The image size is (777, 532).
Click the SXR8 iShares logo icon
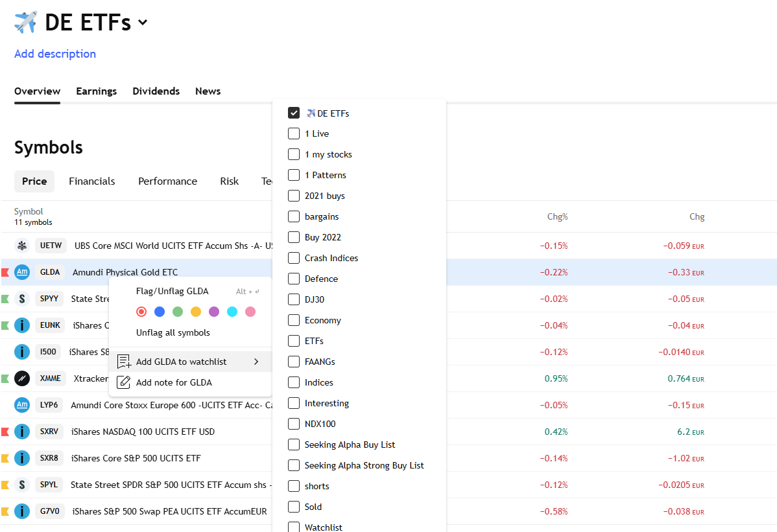[22, 458]
